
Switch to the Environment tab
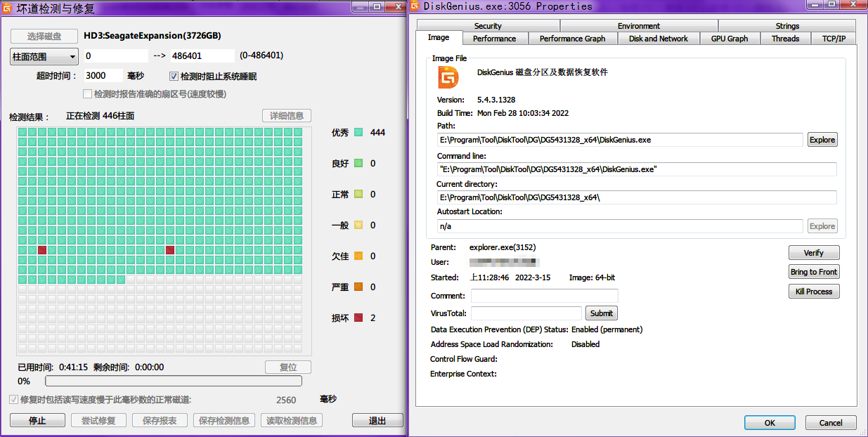pos(639,26)
